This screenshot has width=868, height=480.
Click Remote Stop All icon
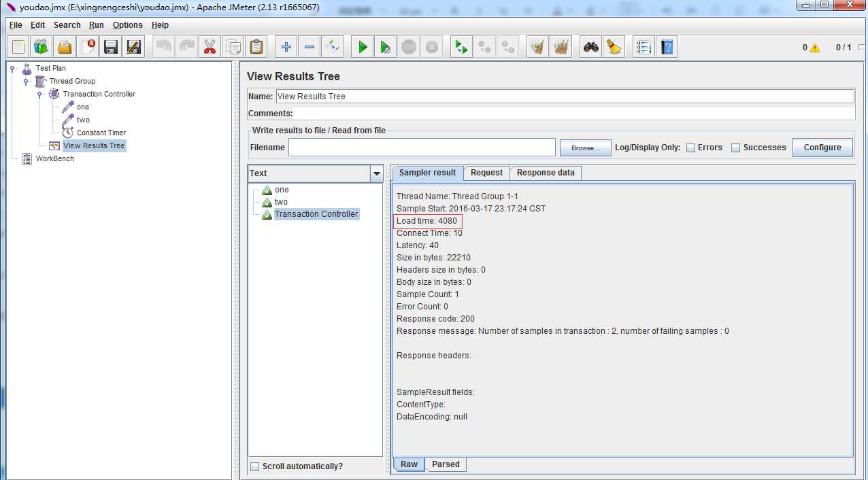tap(484, 47)
